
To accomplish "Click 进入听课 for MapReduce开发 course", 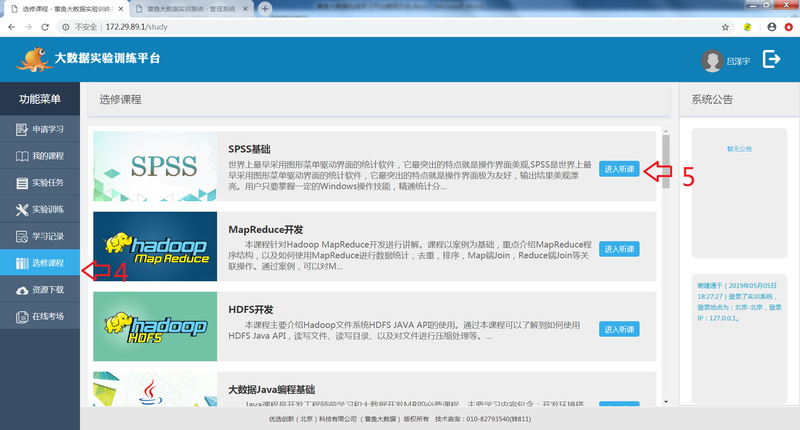I will pyautogui.click(x=619, y=249).
